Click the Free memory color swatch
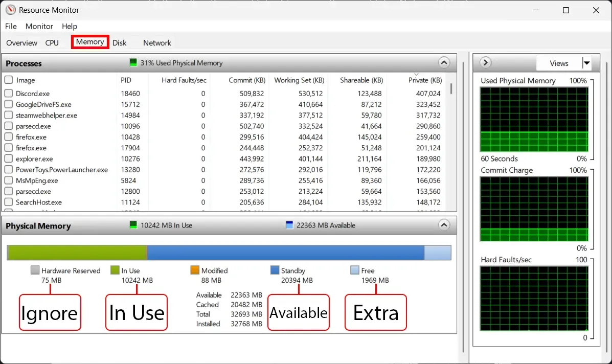 pyautogui.click(x=355, y=270)
